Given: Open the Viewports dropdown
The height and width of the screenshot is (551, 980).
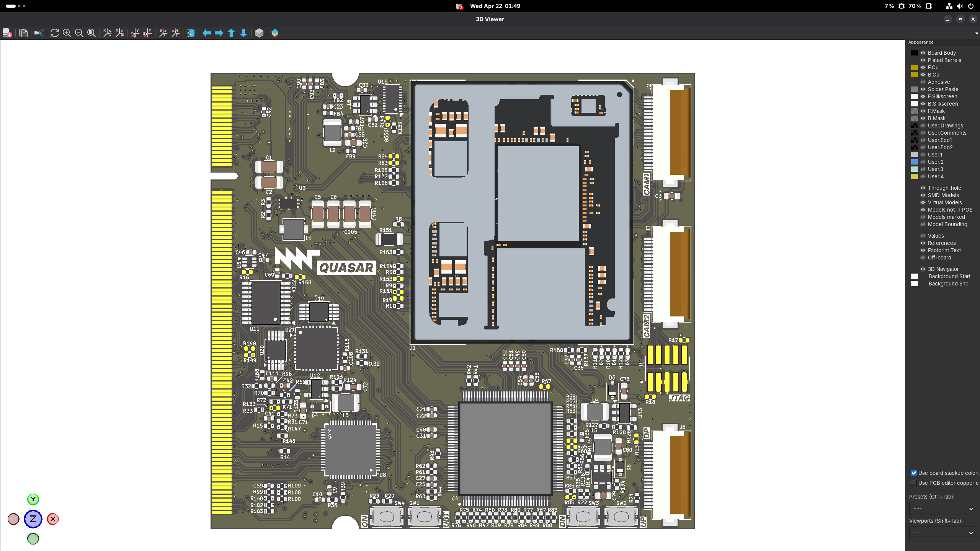Looking at the screenshot, I should pyautogui.click(x=943, y=533).
